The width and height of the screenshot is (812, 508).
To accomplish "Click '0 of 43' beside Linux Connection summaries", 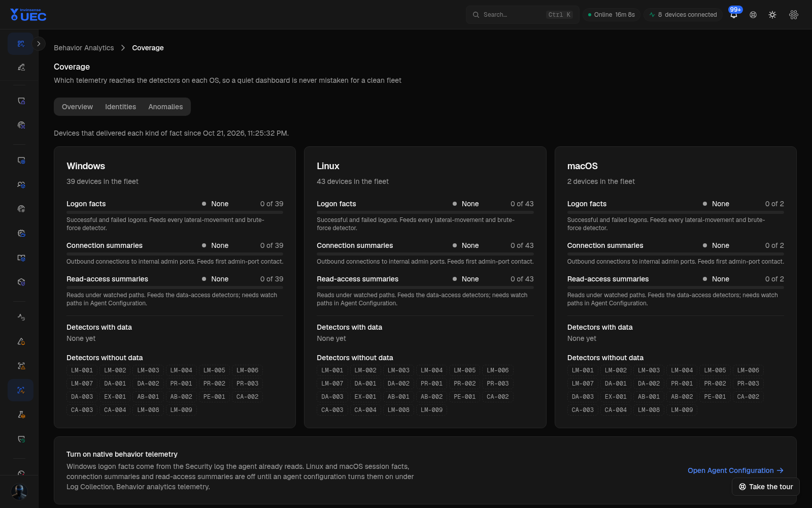I will coord(522,245).
